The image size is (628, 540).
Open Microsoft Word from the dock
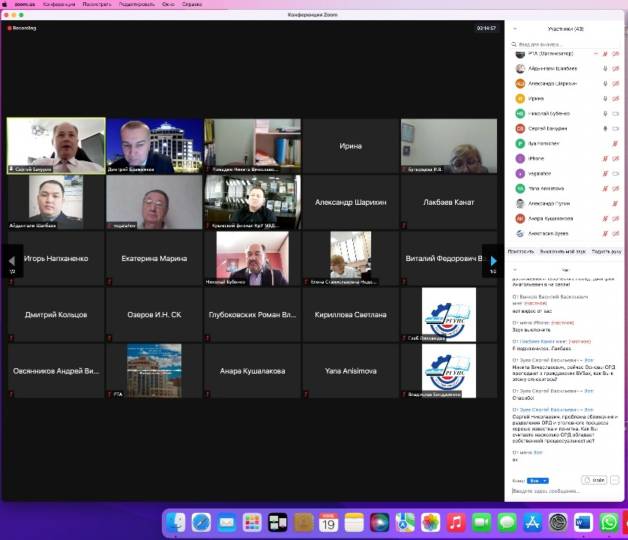583,522
